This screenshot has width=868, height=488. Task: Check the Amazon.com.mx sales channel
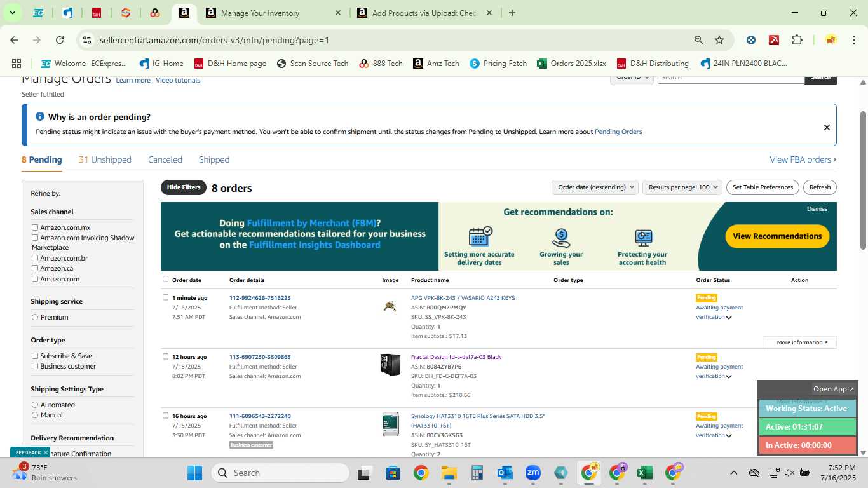35,227
